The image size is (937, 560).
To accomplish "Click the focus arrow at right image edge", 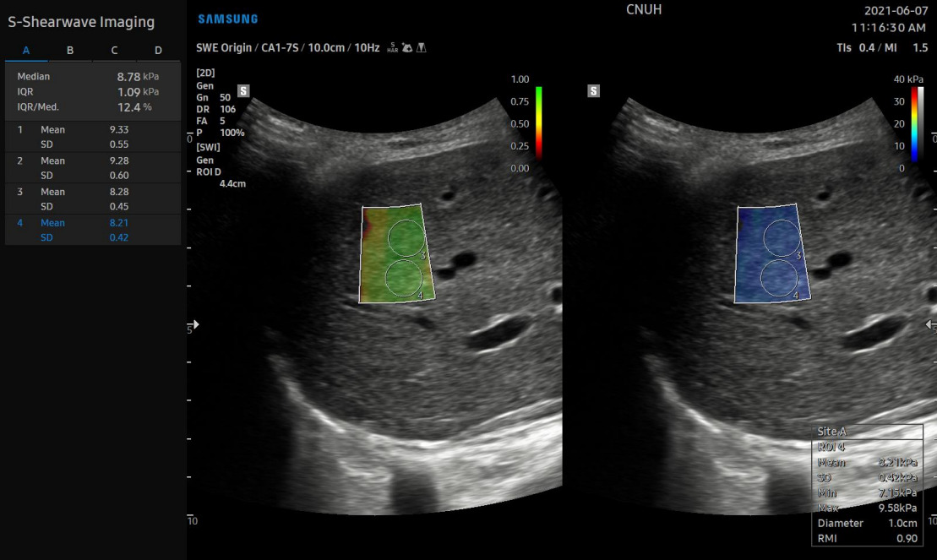I will [930, 324].
